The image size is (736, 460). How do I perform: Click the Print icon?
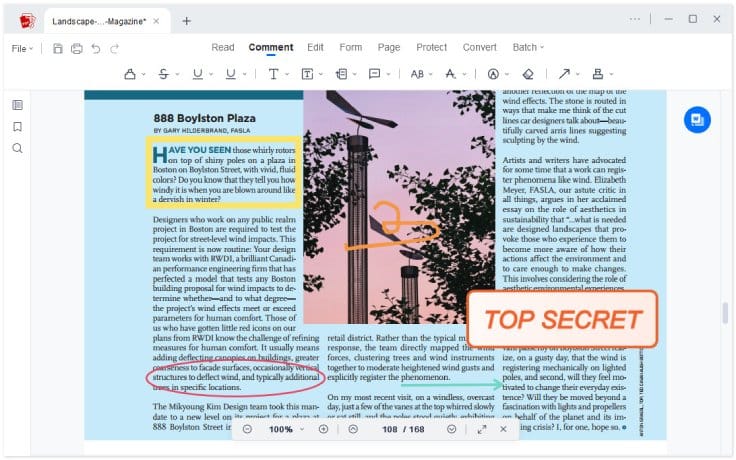click(x=77, y=48)
